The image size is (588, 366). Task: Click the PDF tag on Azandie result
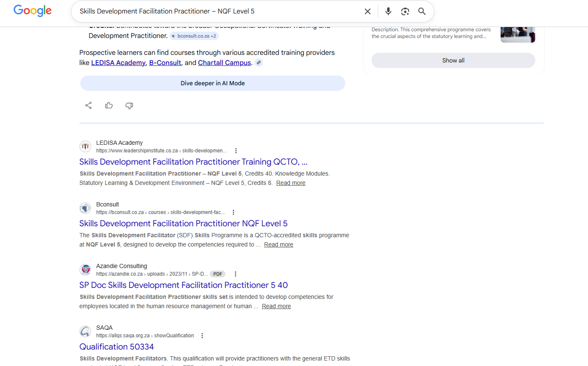pyautogui.click(x=218, y=274)
